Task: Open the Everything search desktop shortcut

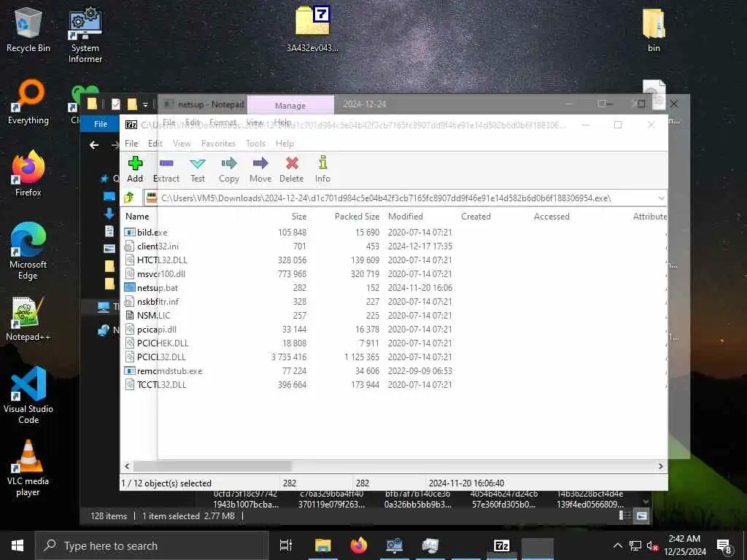Action: tap(28, 102)
